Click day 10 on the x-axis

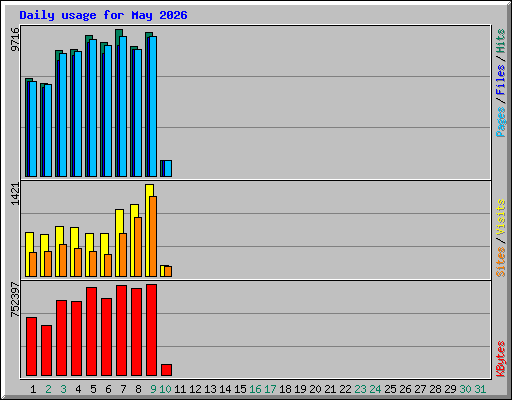pyautogui.click(x=165, y=389)
